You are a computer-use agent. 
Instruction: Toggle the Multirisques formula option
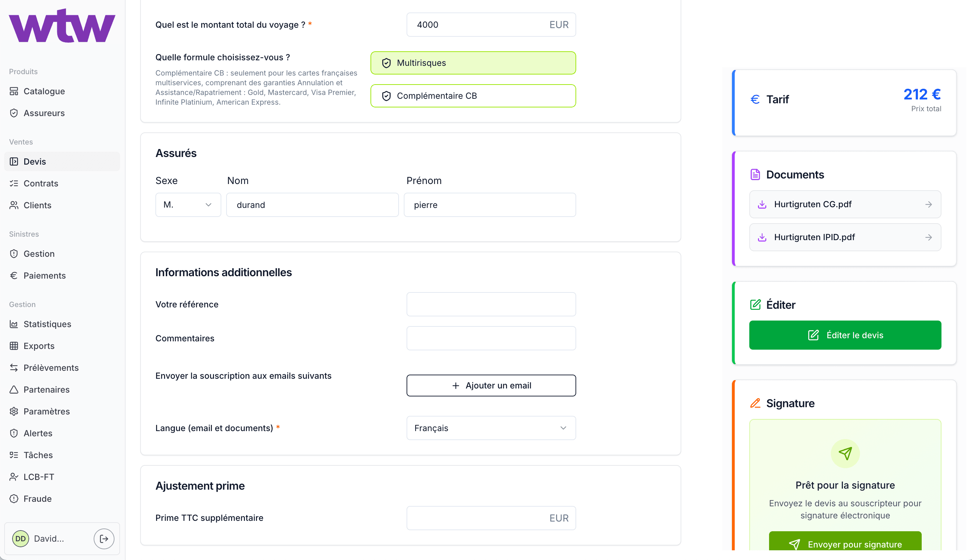pyautogui.click(x=473, y=63)
